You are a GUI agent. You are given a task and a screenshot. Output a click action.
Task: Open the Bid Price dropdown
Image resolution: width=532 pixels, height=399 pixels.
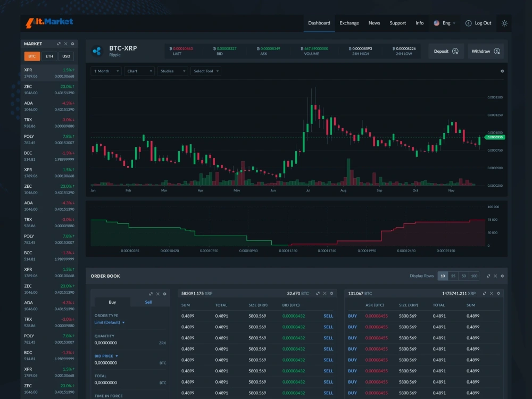[106, 356]
